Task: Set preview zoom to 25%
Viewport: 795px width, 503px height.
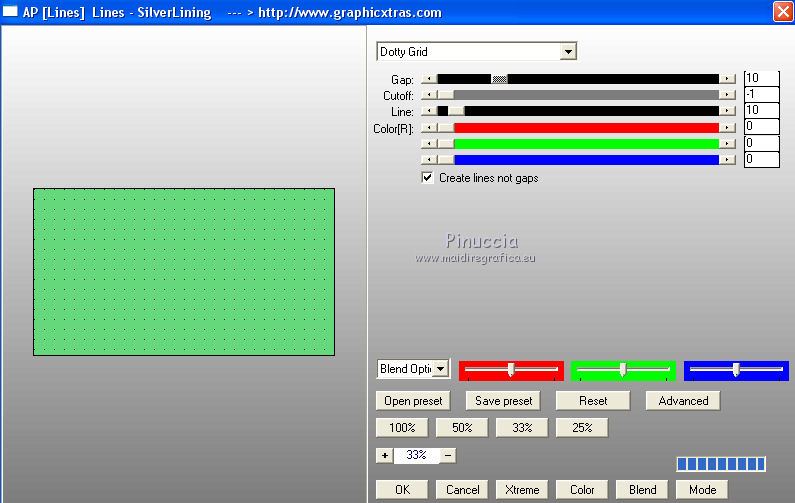Action: coord(582,427)
